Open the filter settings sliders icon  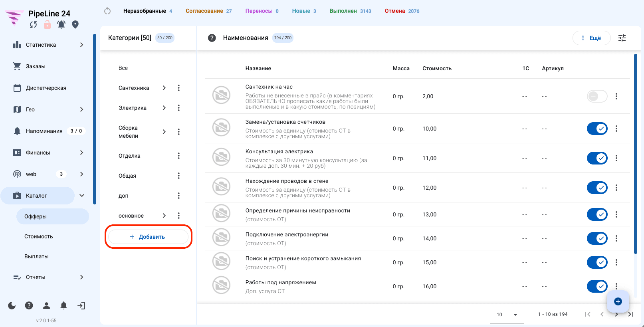coord(622,38)
